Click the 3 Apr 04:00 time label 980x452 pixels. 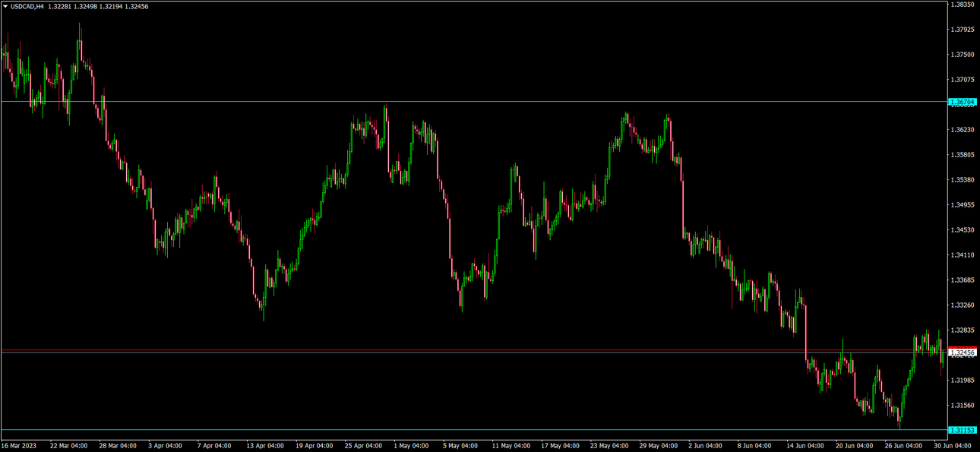coord(166,446)
